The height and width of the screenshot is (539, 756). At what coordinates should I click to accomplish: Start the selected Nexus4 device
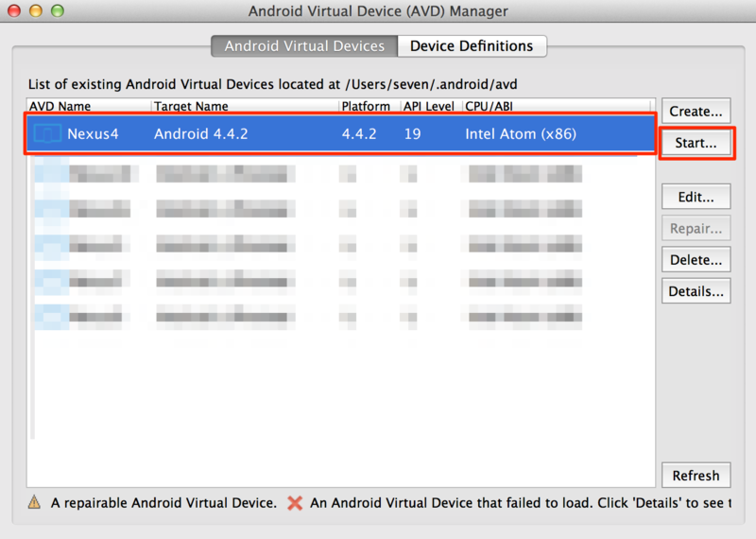pos(696,143)
